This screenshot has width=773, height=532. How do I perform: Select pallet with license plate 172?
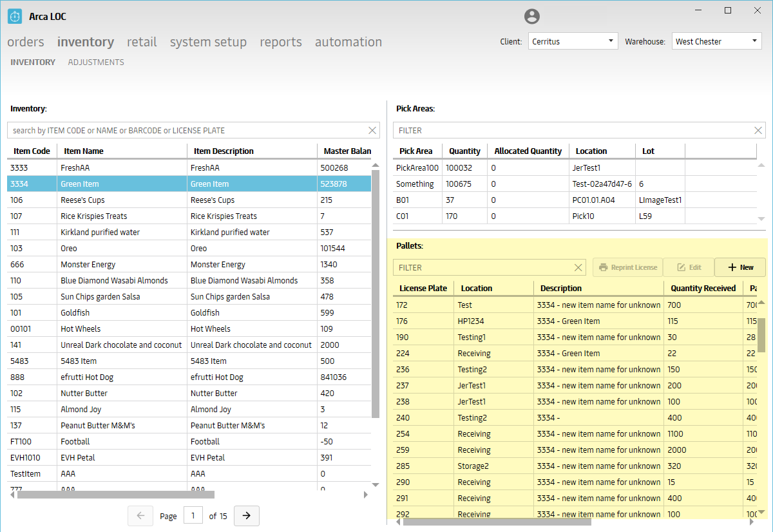[575, 305]
